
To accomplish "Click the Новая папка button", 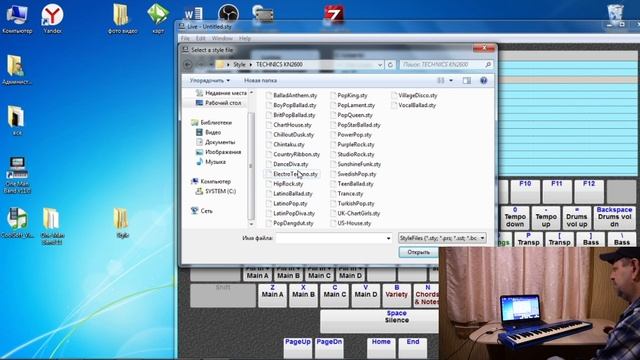I will 260,80.
